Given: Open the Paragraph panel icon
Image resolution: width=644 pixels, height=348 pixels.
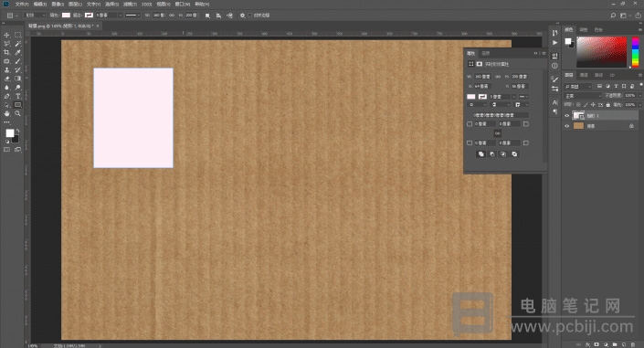Looking at the screenshot, I should pyautogui.click(x=554, y=111).
